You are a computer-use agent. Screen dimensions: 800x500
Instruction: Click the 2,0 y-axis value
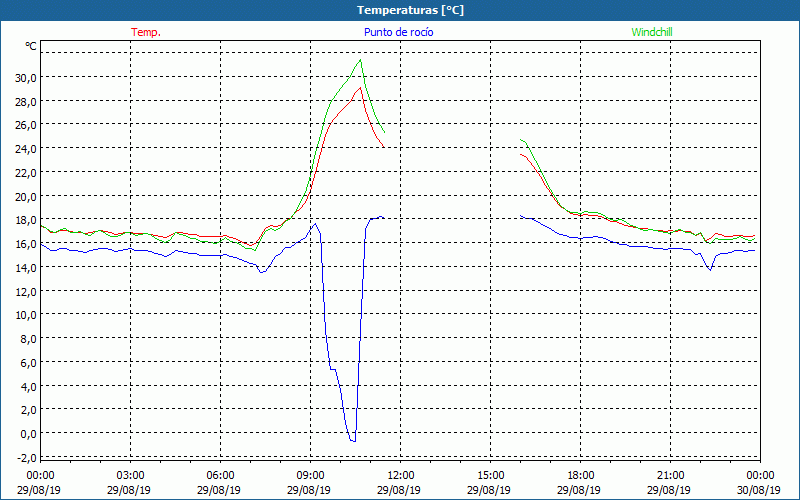click(29, 410)
